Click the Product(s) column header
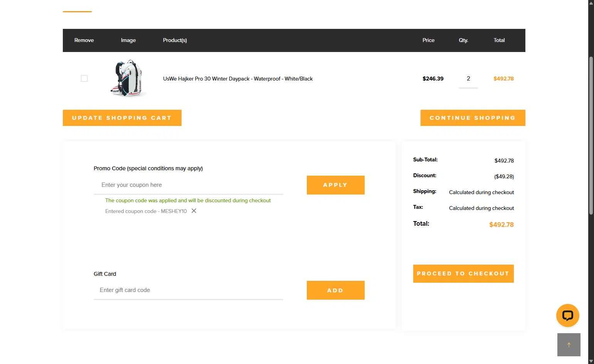 175,40
